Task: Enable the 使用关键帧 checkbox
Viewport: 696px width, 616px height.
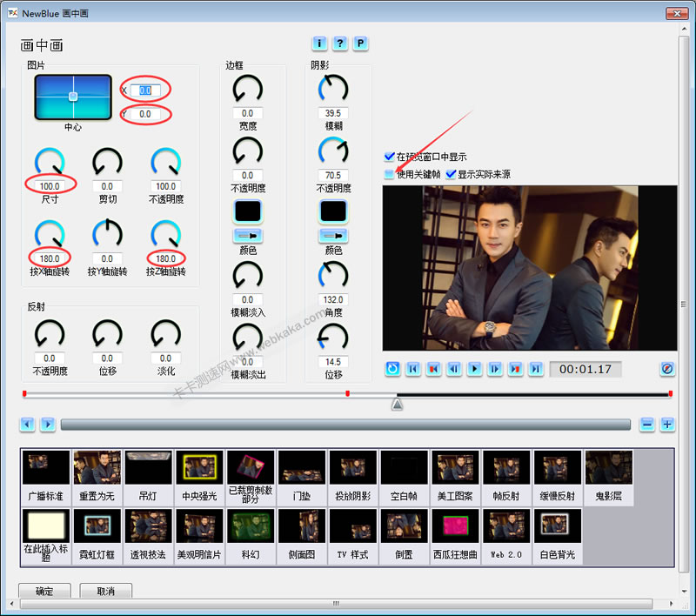Action: pyautogui.click(x=389, y=174)
